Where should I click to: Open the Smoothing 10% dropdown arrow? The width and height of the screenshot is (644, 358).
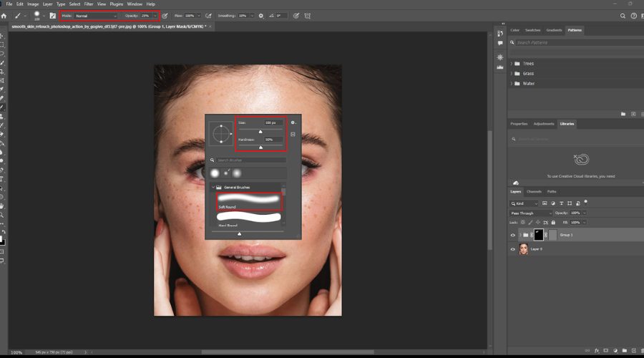coord(252,16)
